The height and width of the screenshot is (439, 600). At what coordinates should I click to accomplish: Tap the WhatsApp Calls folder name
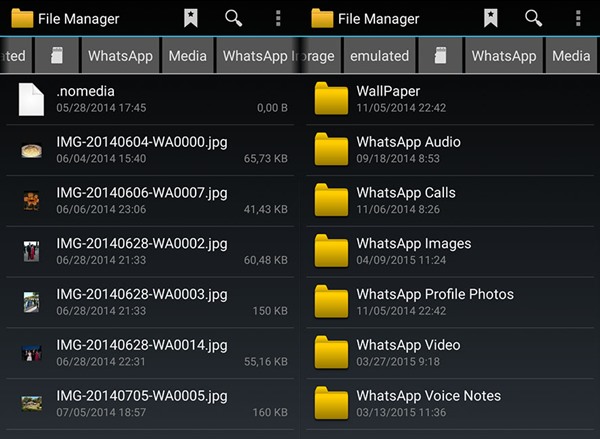[x=406, y=193]
